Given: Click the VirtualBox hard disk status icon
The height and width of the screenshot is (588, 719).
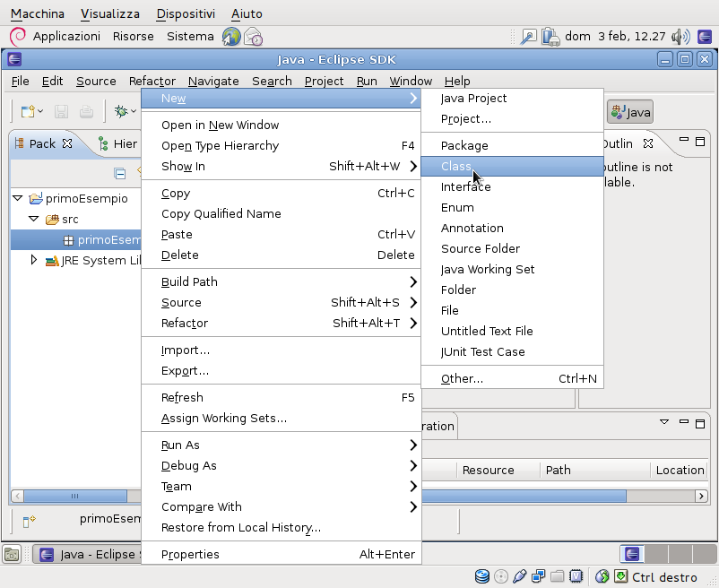Looking at the screenshot, I should pyautogui.click(x=482, y=576).
